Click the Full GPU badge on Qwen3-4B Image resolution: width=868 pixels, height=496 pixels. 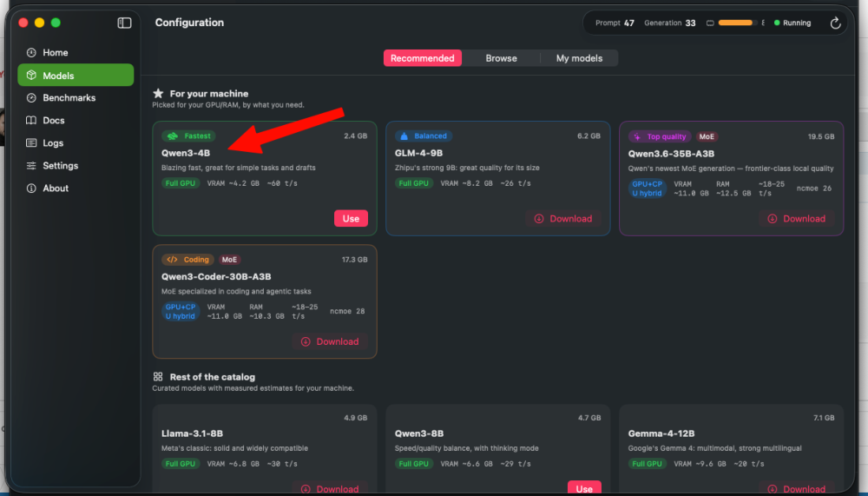coord(181,183)
